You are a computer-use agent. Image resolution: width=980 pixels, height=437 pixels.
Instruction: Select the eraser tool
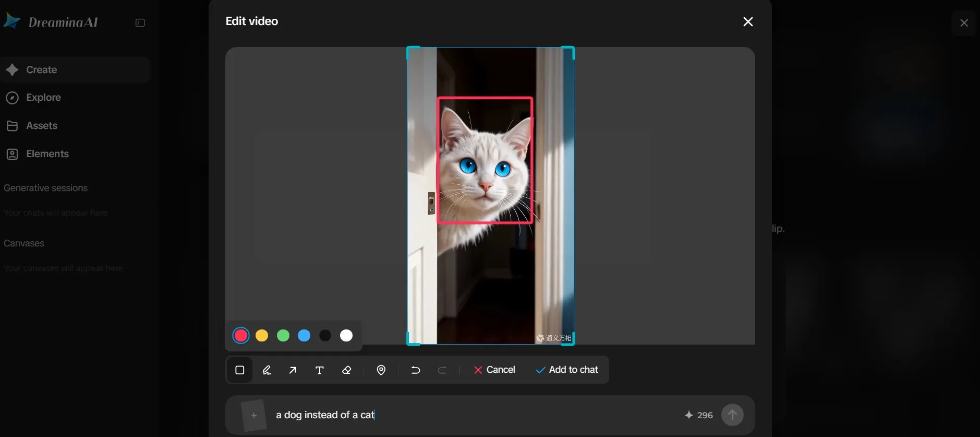[346, 370]
